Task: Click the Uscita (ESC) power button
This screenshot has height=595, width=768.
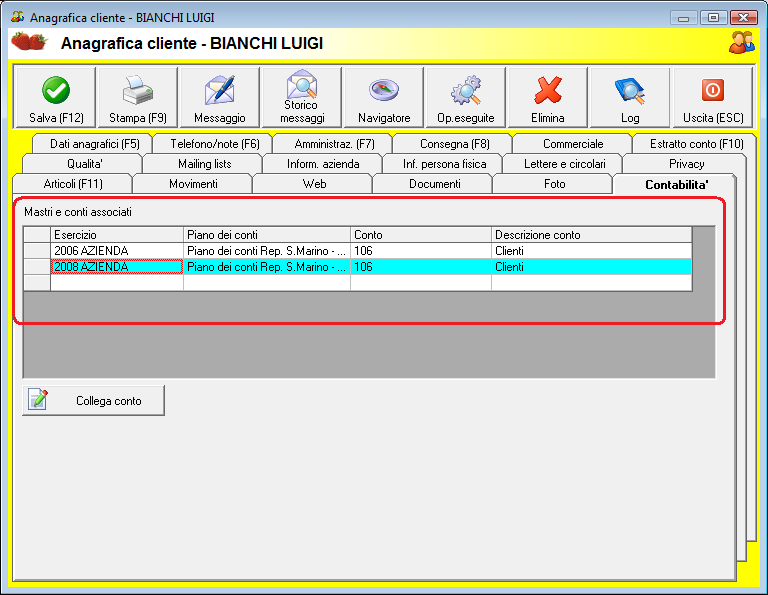Action: 713,97
